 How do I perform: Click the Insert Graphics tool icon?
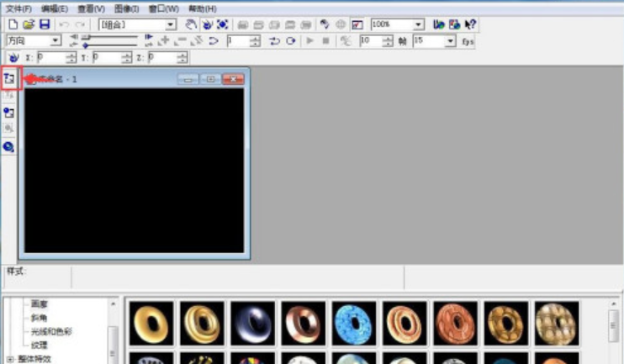click(9, 113)
